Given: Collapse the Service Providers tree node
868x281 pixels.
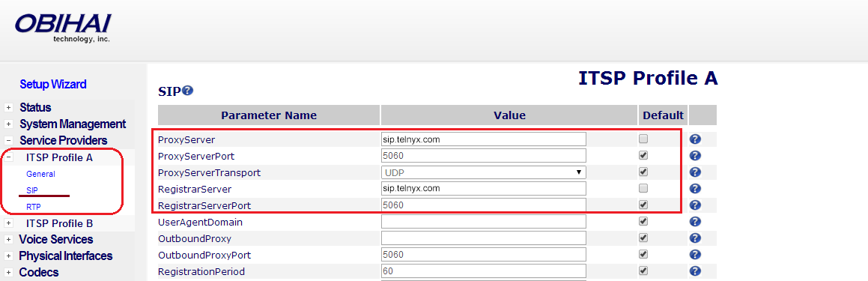Looking at the screenshot, I should click(x=8, y=141).
